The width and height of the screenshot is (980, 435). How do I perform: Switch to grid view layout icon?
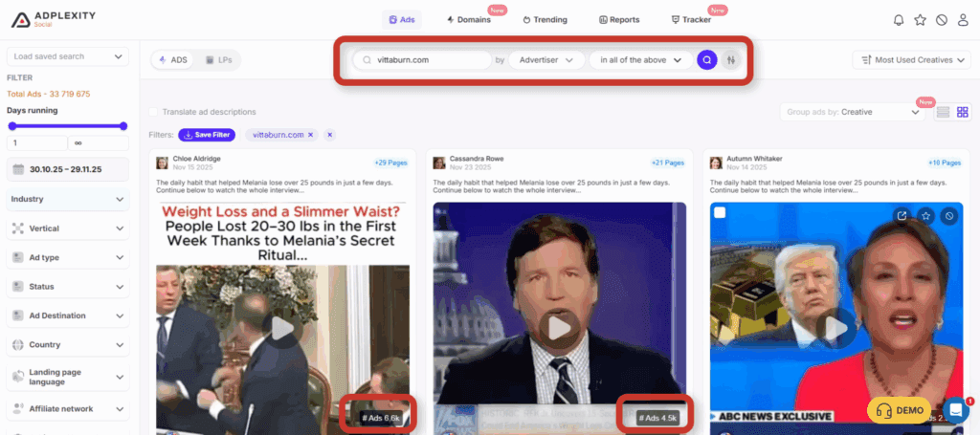[963, 113]
